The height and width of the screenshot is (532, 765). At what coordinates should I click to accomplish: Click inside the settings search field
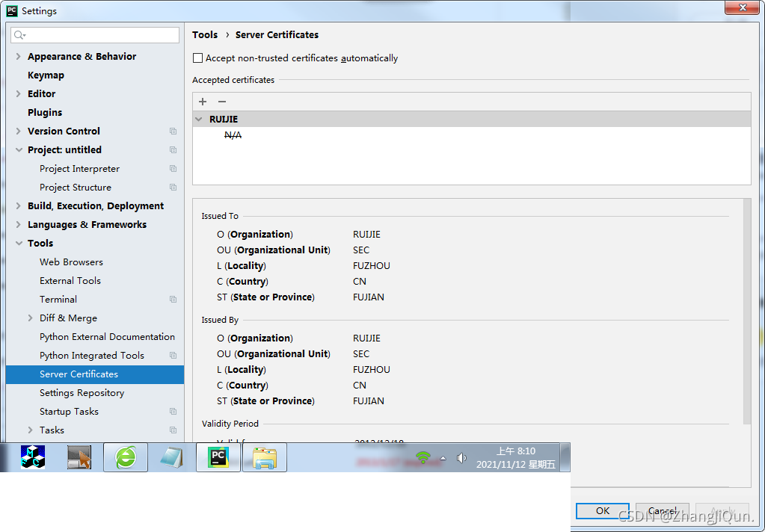click(x=94, y=34)
